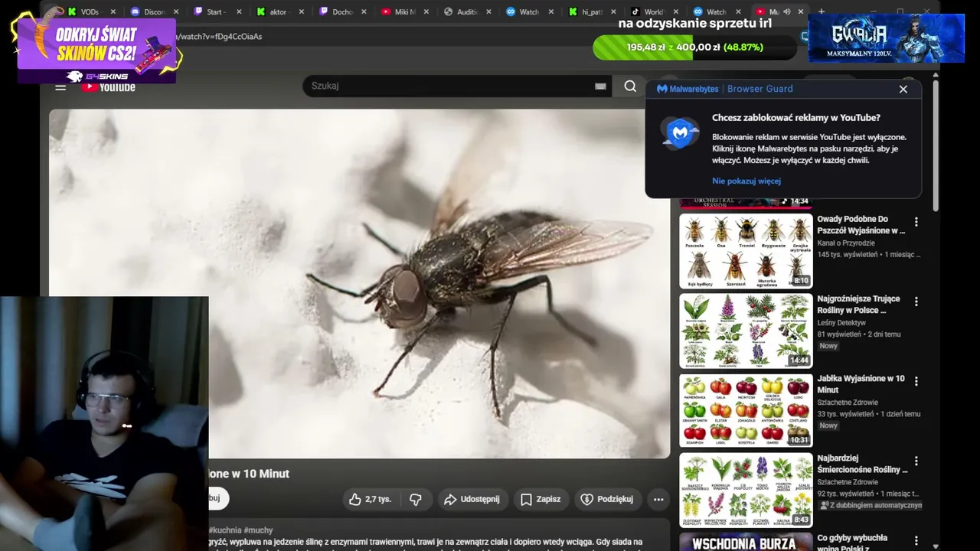Open options for 'Najbardziej Śmiercionośne Rośliny' video
This screenshot has width=980, height=551.
916,461
